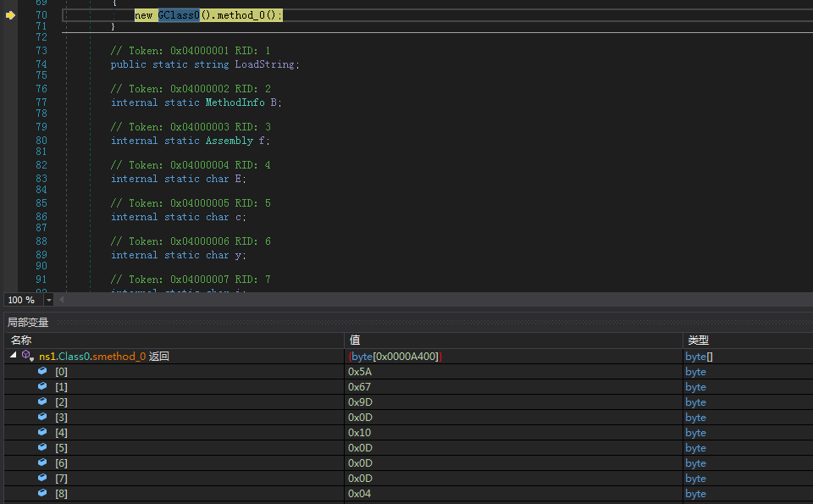Click the byte[] type cell
Viewport: 813px width, 504px height.
699,357
